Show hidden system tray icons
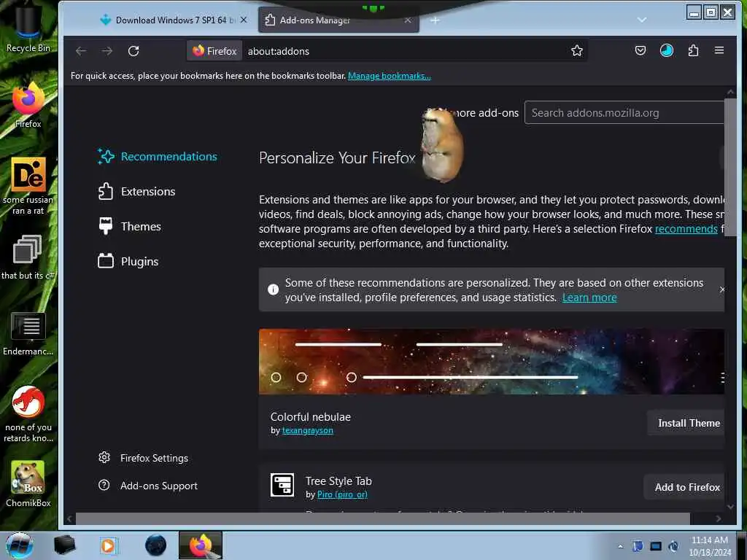The height and width of the screenshot is (560, 747). 620,546
